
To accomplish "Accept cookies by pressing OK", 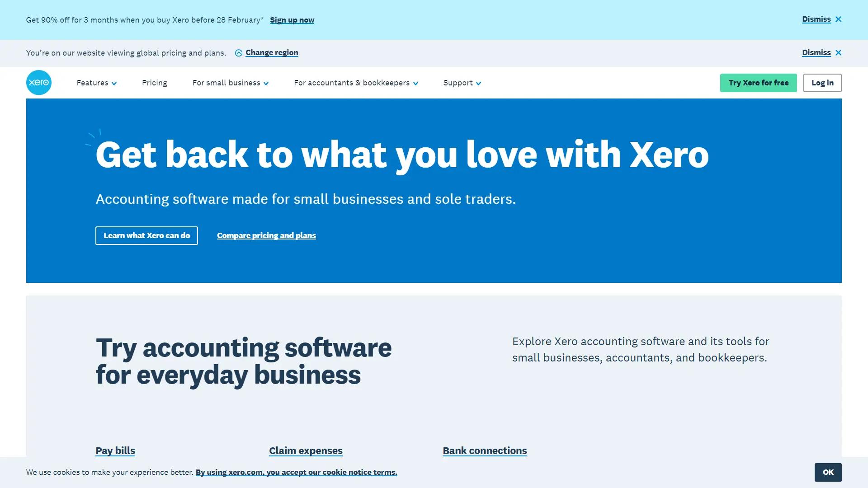I will click(828, 472).
